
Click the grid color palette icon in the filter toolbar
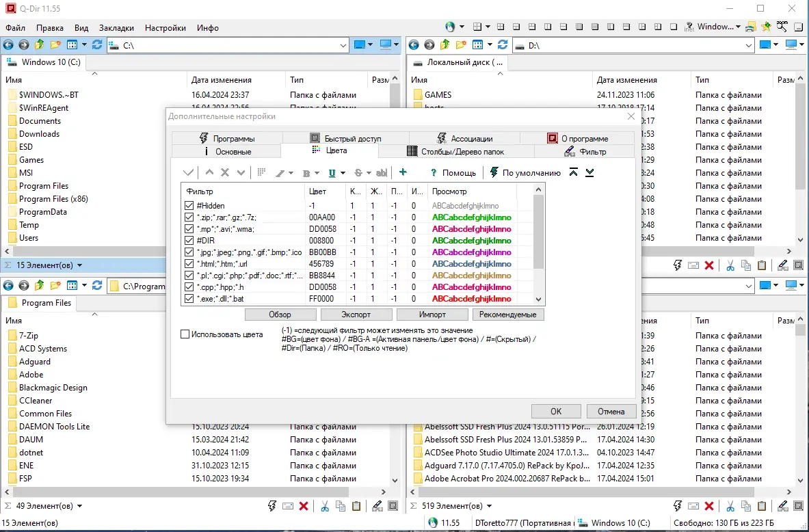(x=262, y=172)
